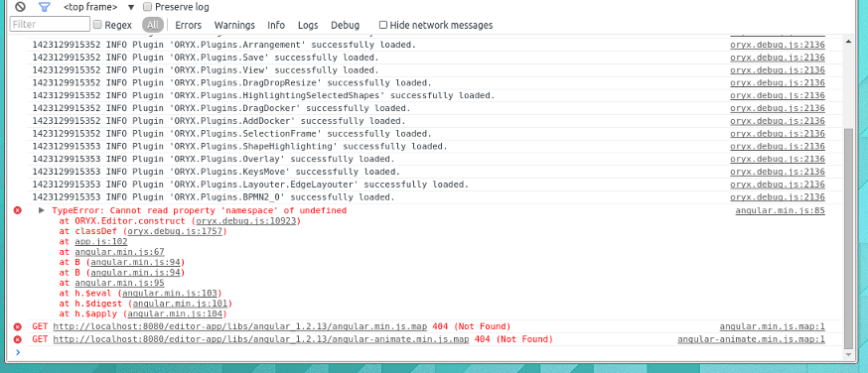Select the Warnings filter tab
Viewport: 868px width, 373px height.
click(x=234, y=25)
